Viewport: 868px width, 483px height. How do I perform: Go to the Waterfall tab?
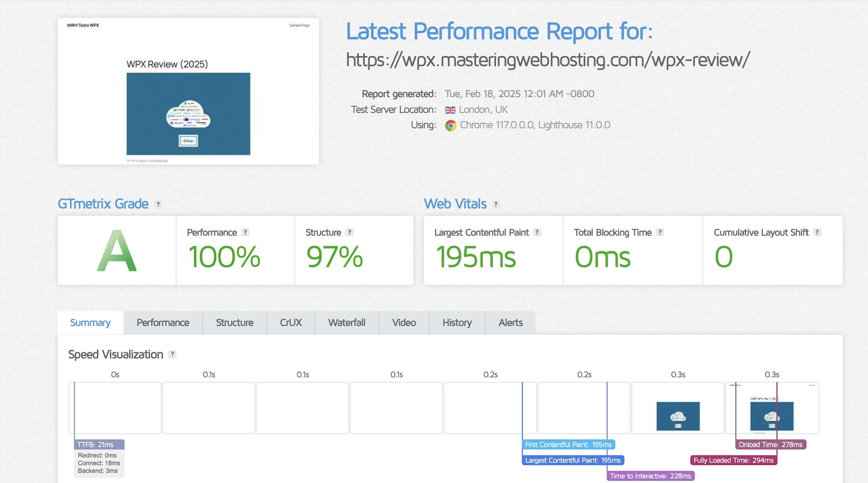[347, 322]
